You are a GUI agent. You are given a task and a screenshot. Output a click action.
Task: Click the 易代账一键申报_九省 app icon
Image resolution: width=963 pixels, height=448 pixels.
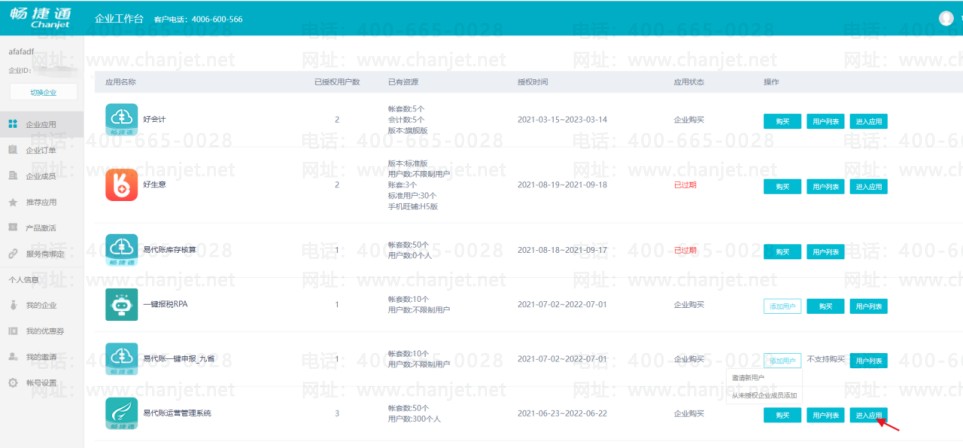point(122,359)
